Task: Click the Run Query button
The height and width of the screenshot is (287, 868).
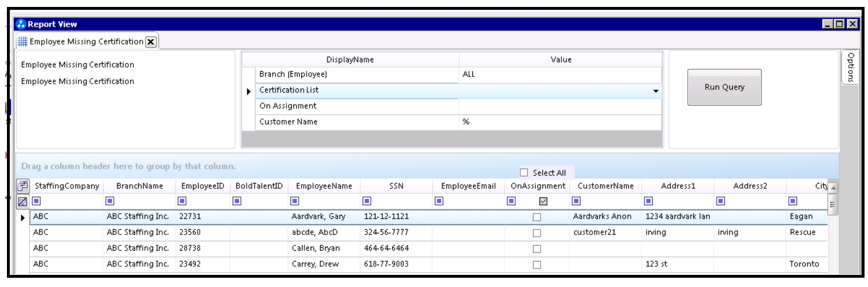Action: (x=724, y=87)
